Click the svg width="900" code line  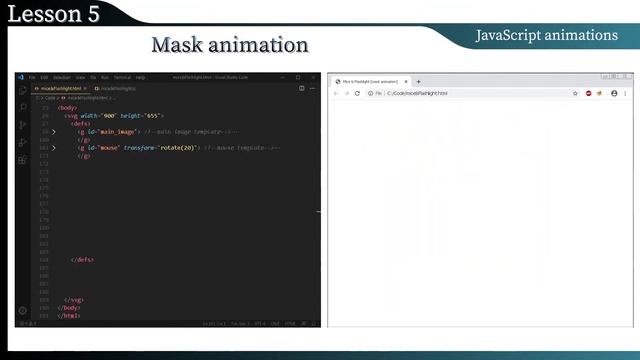pos(113,116)
